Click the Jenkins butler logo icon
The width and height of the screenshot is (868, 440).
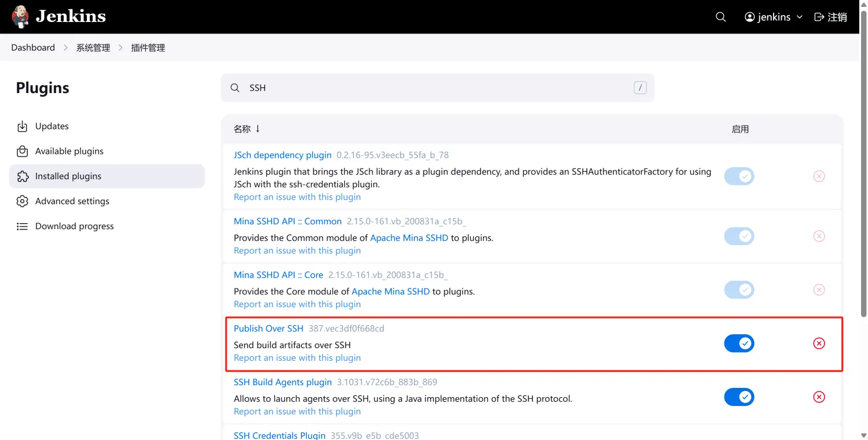tap(20, 17)
